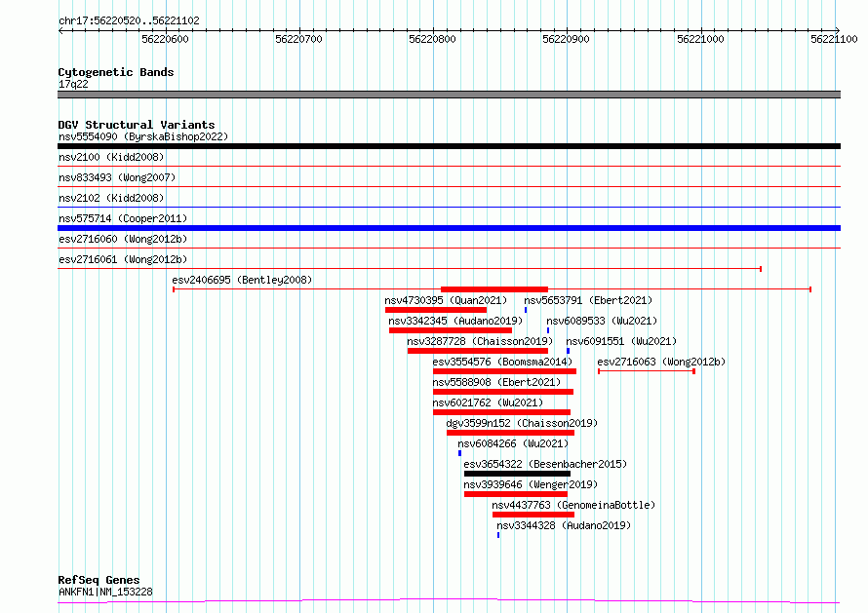Click ruler position 56220600
868x613 pixels.
(165, 39)
